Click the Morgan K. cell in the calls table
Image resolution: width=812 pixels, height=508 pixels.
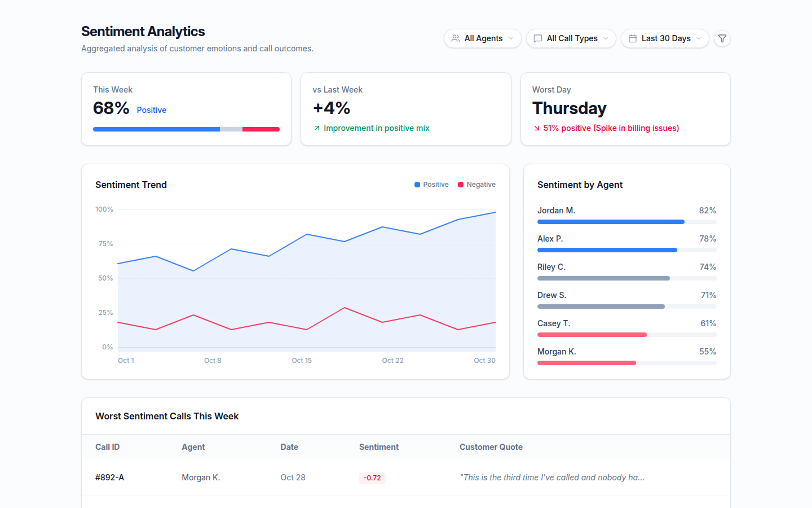(x=201, y=478)
